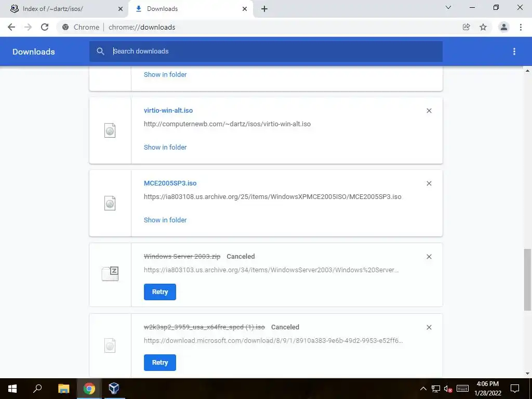The height and width of the screenshot is (399, 532).
Task: Switch to the Index of /~dartz/isos/ tab
Action: point(63,9)
